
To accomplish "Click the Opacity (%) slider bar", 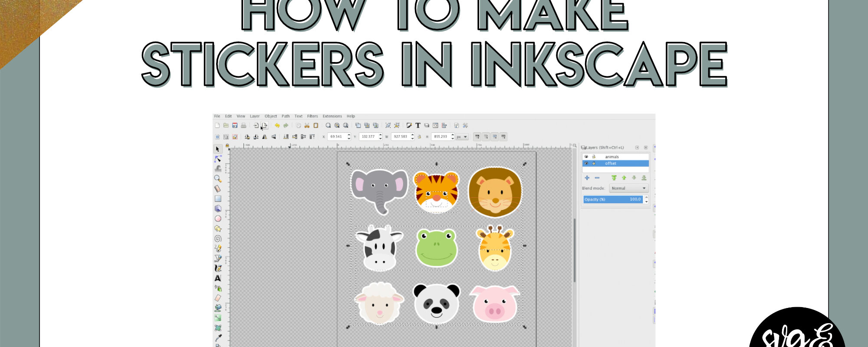I will (613, 200).
